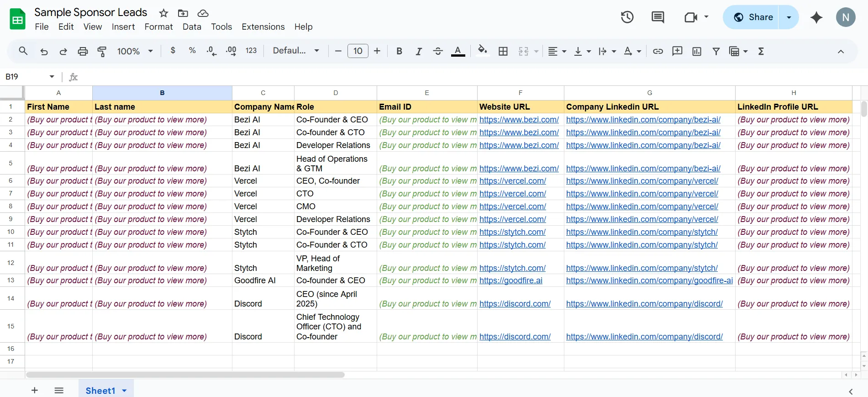Viewport: 868px width, 397px height.
Task: Toggle bold formatting
Action: (x=399, y=51)
